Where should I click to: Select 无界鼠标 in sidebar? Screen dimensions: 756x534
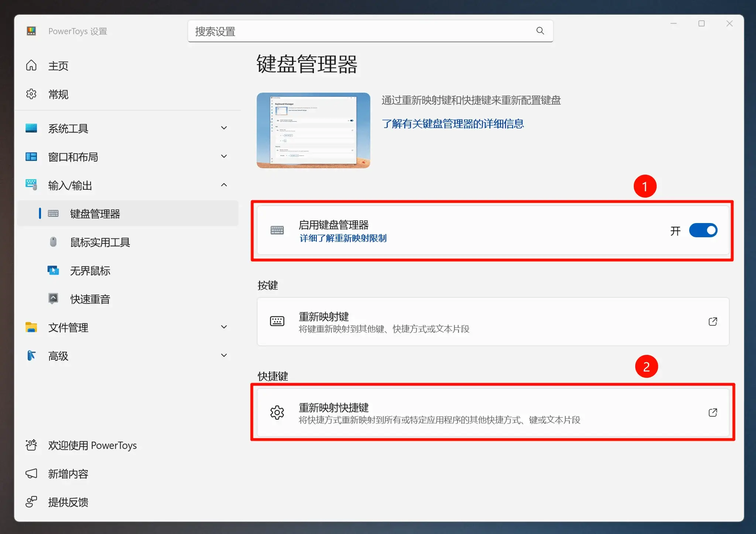coord(128,270)
